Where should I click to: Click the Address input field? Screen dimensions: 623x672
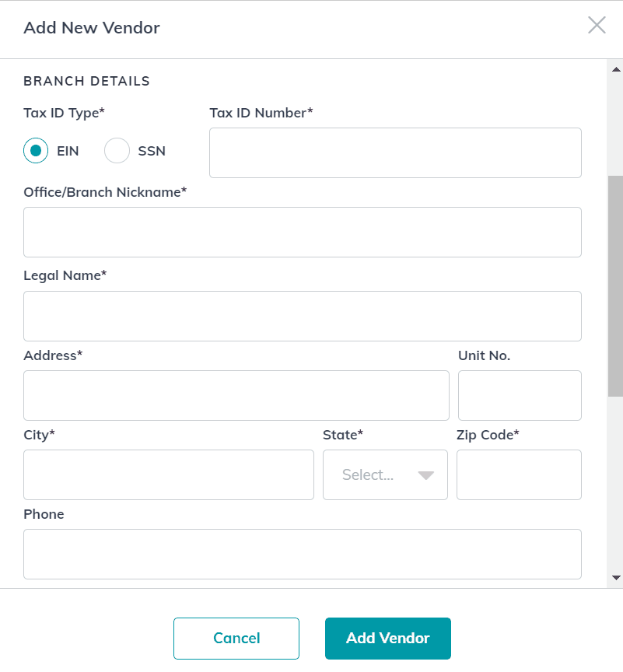pyautogui.click(x=236, y=396)
